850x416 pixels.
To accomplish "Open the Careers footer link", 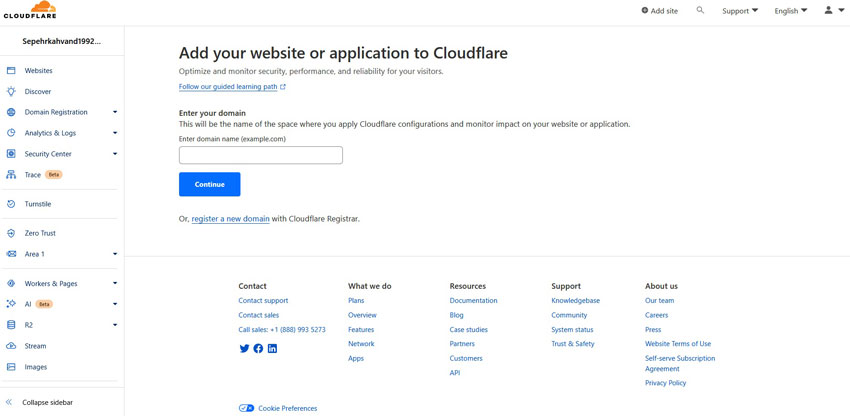I will click(656, 315).
